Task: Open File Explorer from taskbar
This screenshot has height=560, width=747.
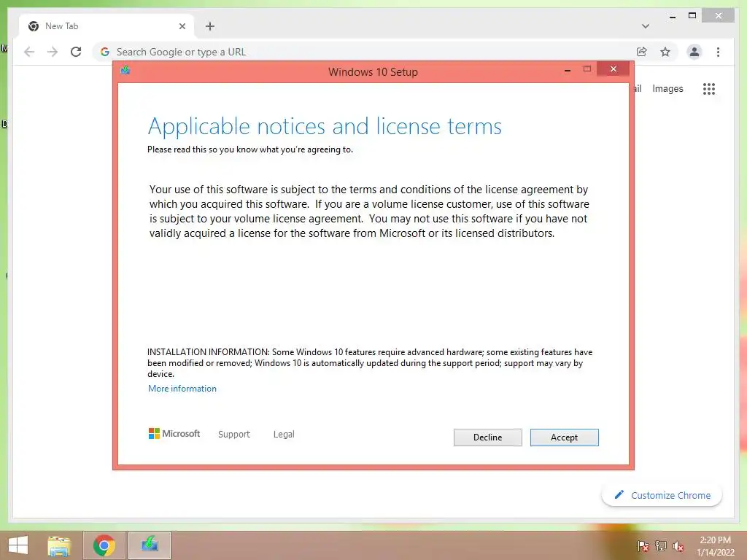Action: [x=59, y=545]
